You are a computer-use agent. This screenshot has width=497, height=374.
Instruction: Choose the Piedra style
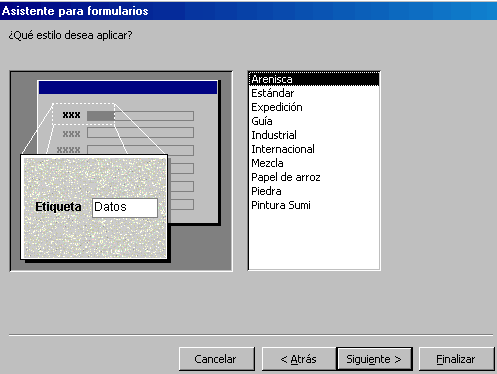pos(314,191)
